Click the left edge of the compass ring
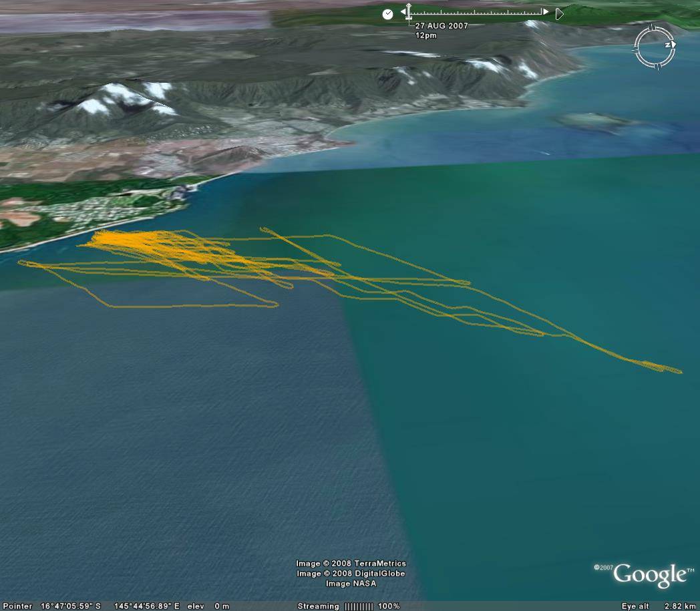This screenshot has width=700, height=611. pyautogui.click(x=637, y=47)
